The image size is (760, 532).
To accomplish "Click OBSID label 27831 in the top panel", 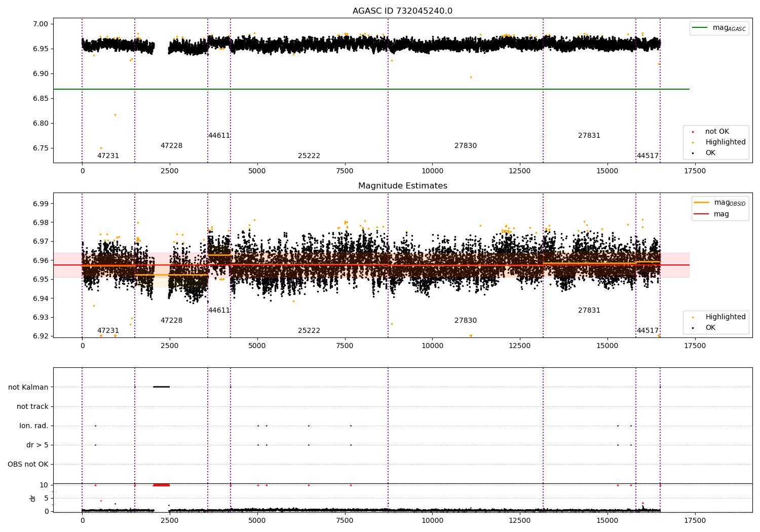I will click(x=589, y=136).
